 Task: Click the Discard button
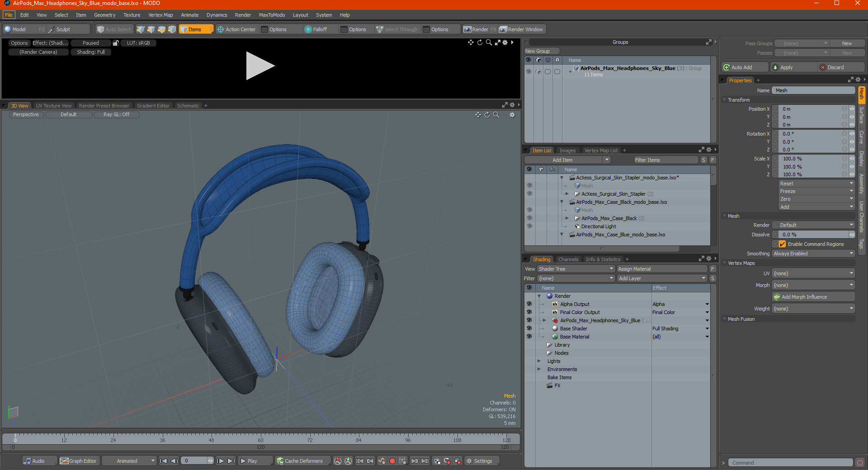[841, 67]
